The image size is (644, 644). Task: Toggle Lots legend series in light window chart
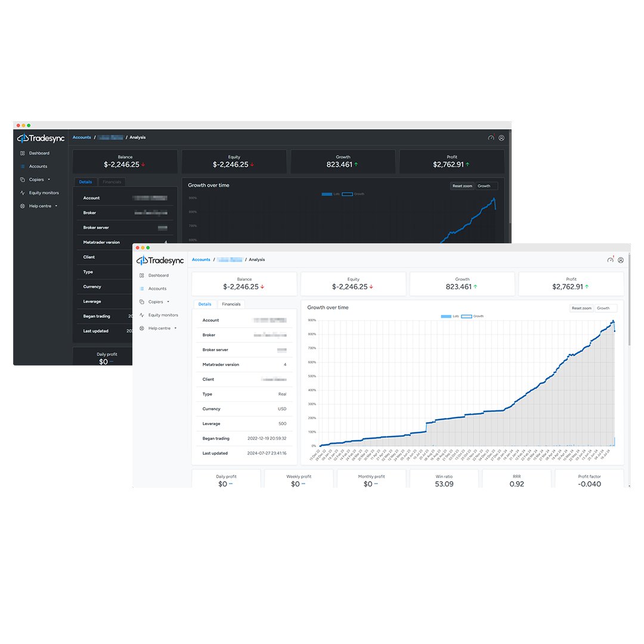pyautogui.click(x=450, y=316)
